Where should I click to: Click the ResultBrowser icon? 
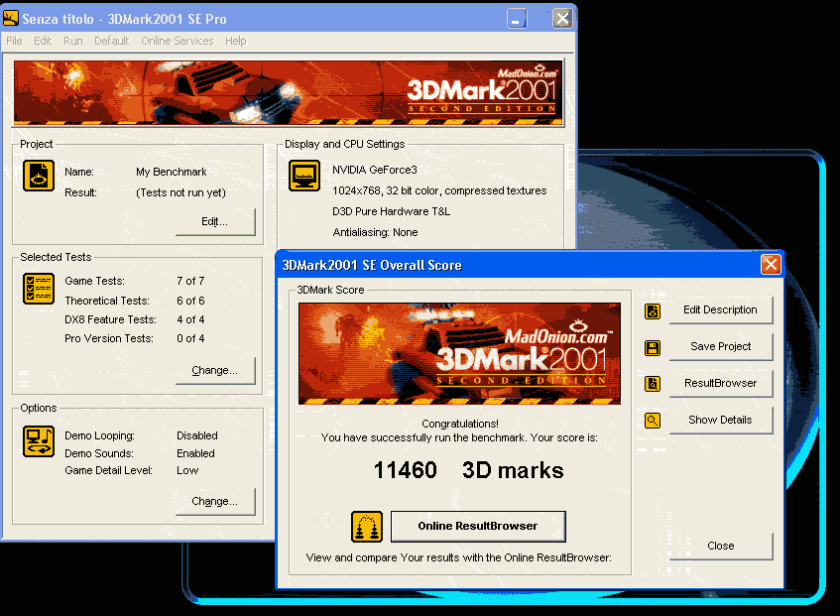point(652,384)
